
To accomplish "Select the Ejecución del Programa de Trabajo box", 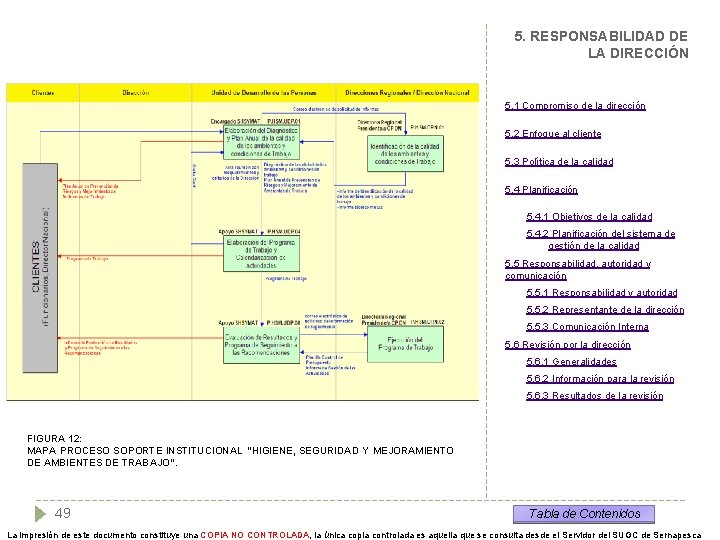I will [x=405, y=344].
